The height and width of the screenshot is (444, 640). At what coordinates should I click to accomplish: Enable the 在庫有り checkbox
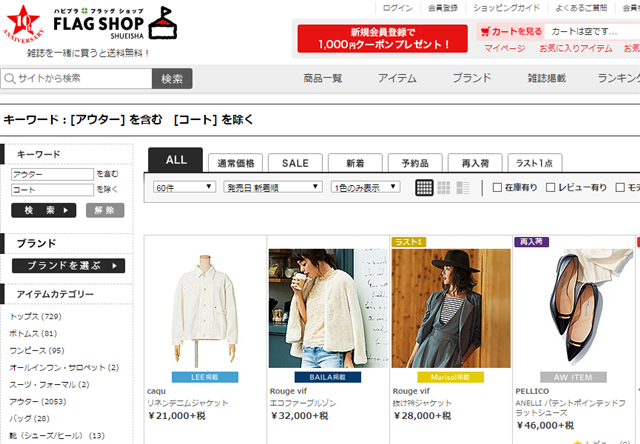pos(497,187)
